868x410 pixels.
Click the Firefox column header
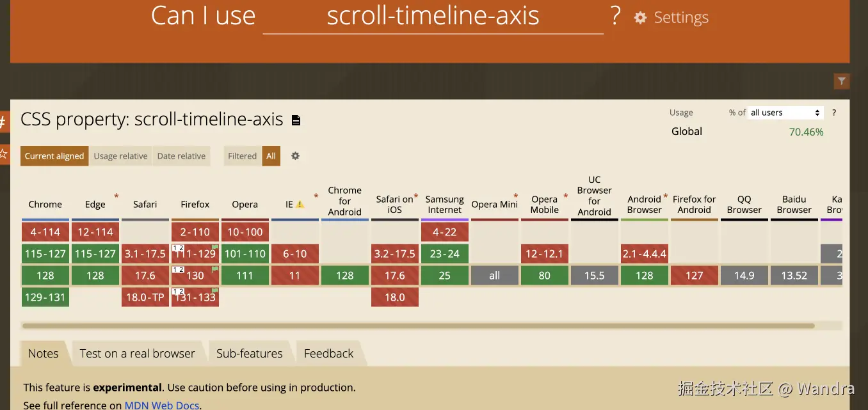point(195,205)
